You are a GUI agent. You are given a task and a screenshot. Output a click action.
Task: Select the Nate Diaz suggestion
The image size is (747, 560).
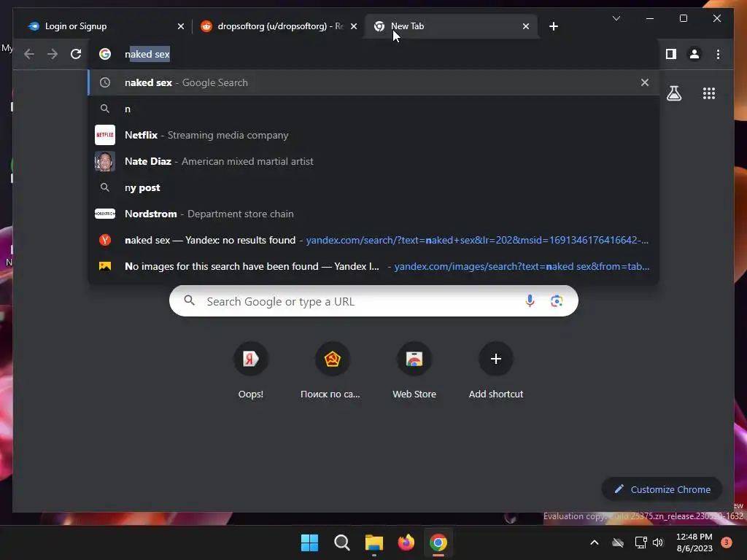(x=373, y=161)
